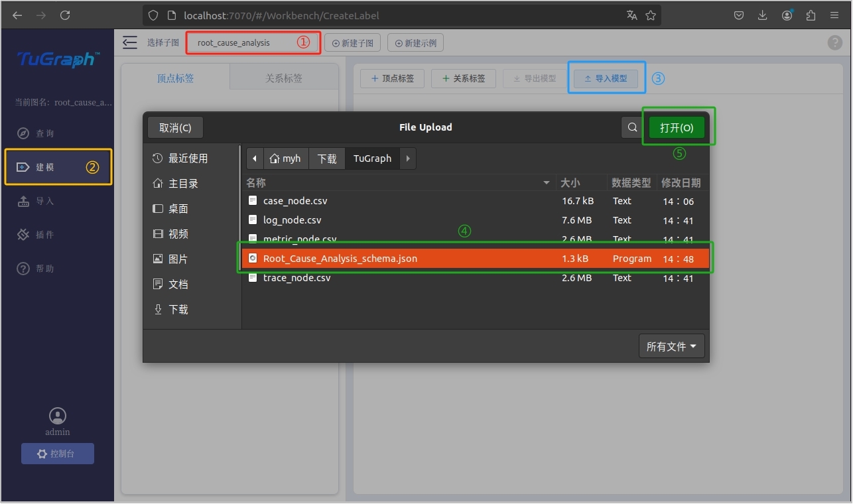The width and height of the screenshot is (853, 504).
Task: Click the translate page icon in address bar
Action: [x=631, y=15]
